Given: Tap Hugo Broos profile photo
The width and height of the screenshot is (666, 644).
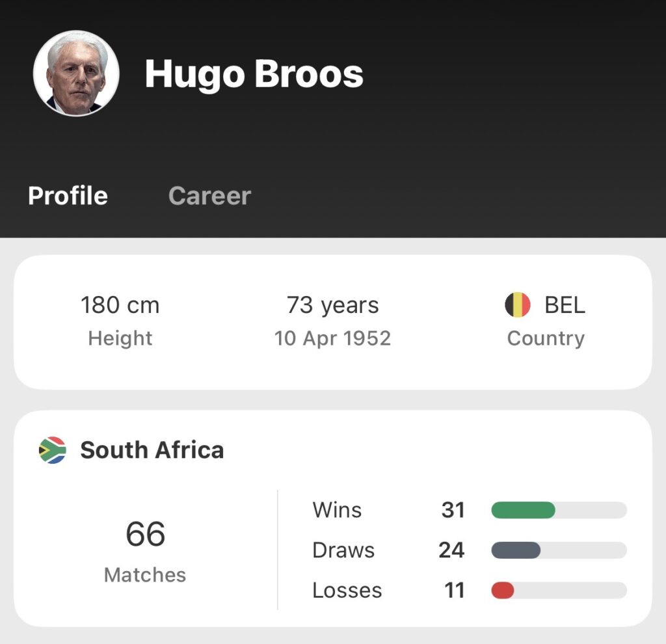Looking at the screenshot, I should 76,73.
